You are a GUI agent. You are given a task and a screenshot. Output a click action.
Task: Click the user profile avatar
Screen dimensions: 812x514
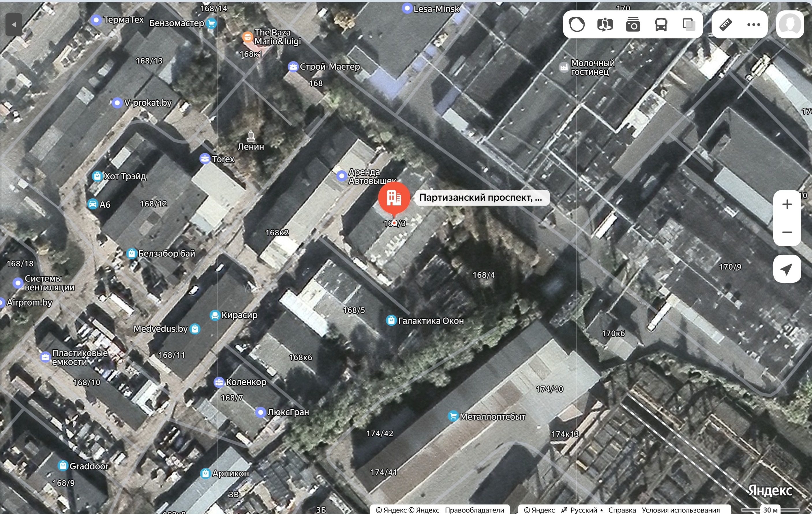(790, 25)
